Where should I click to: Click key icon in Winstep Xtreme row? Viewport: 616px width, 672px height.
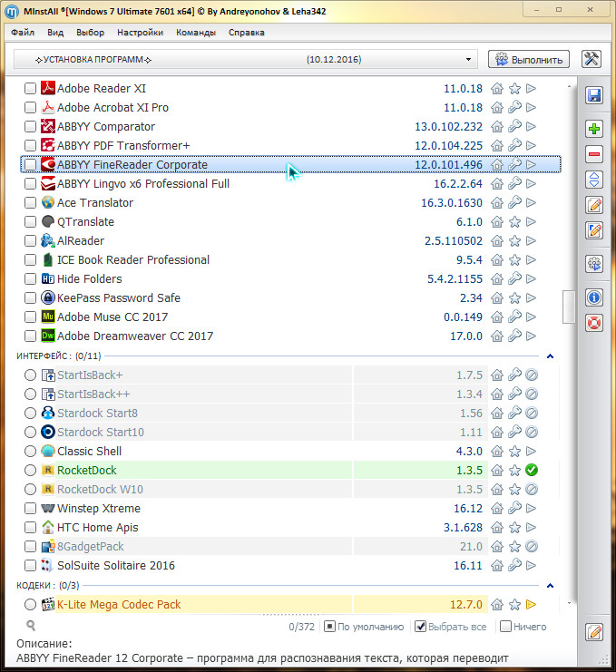pos(514,508)
